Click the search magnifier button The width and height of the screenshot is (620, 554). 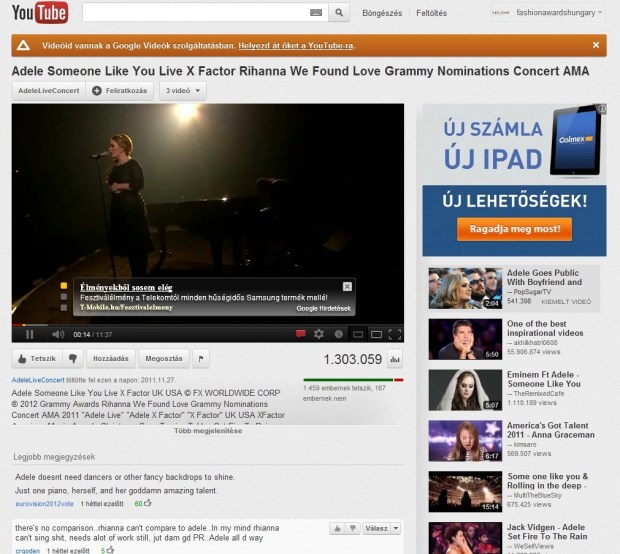339,13
